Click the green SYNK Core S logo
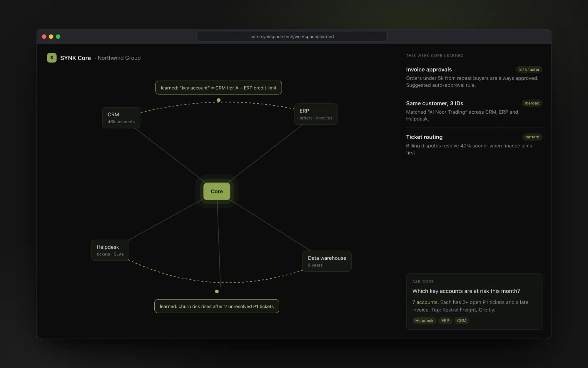Image resolution: width=588 pixels, height=368 pixels. point(52,58)
